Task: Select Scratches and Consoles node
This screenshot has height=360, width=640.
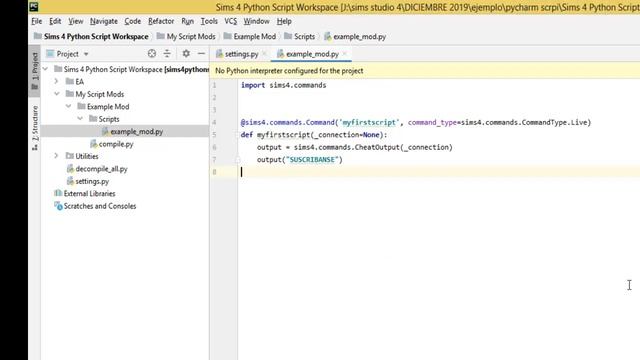Action: 95,206
